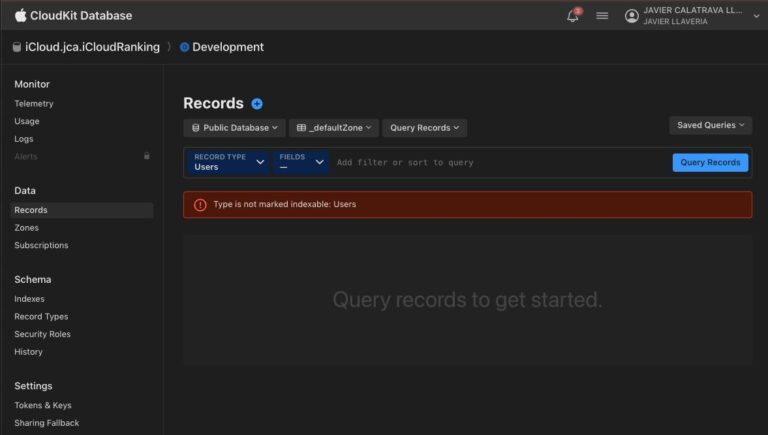The image size is (768, 435).
Task: Click the container database icon
Action: (17, 47)
